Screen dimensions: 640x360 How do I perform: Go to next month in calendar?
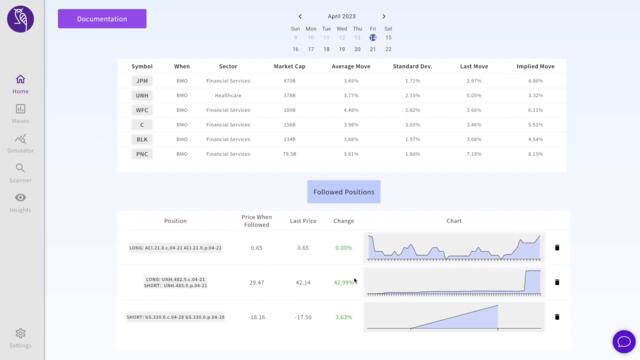click(384, 16)
